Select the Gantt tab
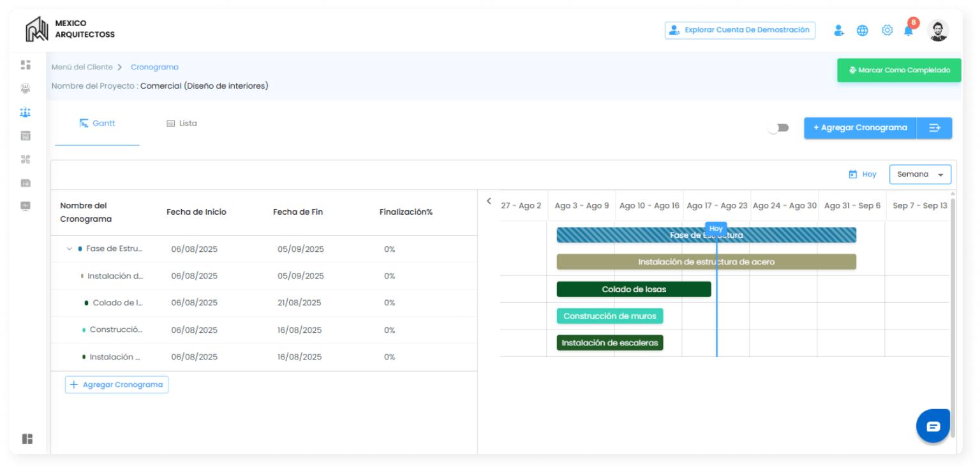 97,124
